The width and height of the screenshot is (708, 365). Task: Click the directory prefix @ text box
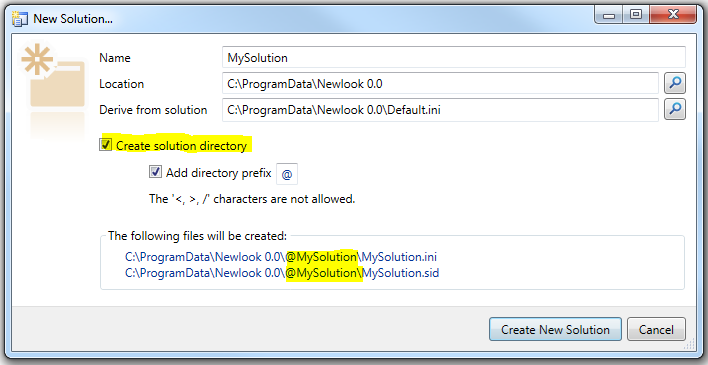coord(287,174)
